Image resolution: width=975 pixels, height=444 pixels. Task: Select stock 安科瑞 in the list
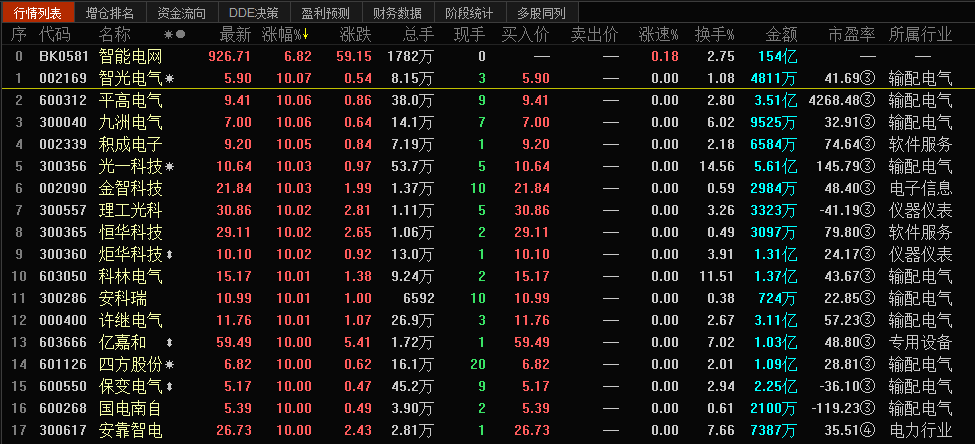click(x=122, y=298)
